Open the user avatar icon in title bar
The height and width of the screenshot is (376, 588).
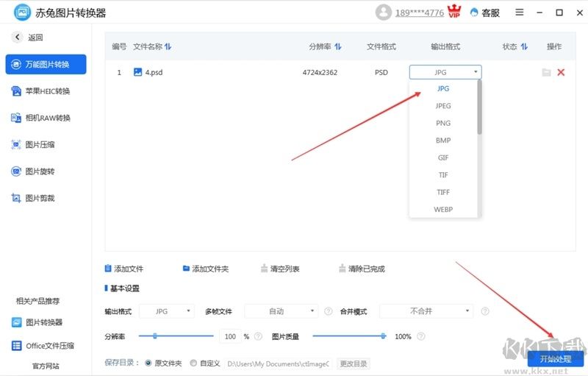tap(383, 13)
